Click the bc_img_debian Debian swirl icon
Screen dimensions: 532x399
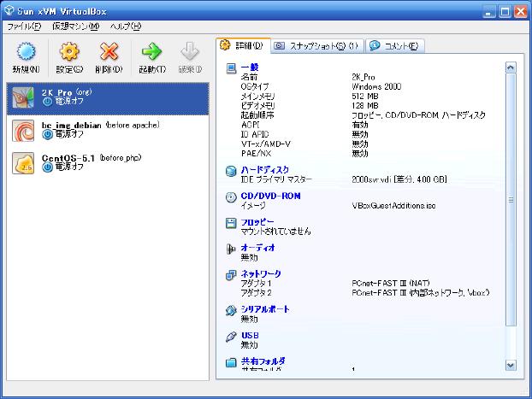pyautogui.click(x=23, y=131)
